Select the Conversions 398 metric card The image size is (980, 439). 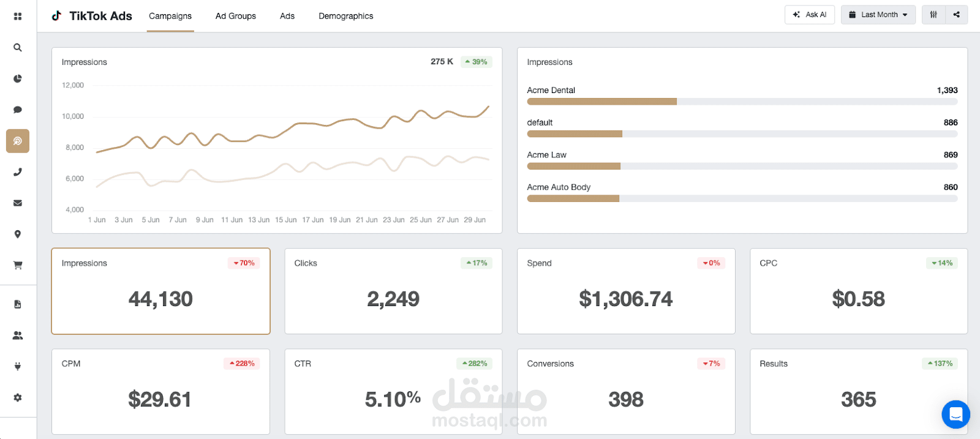point(626,392)
